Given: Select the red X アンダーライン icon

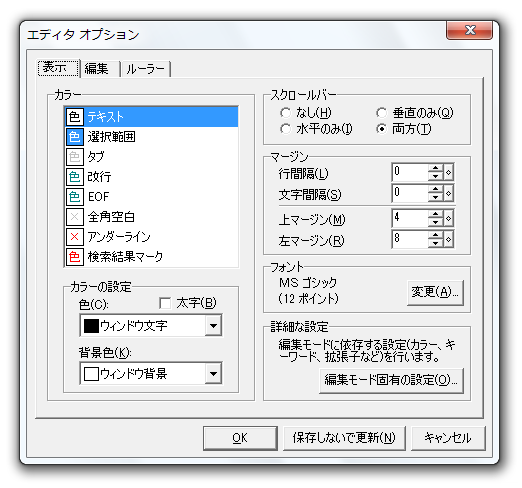Looking at the screenshot, I should point(74,237).
